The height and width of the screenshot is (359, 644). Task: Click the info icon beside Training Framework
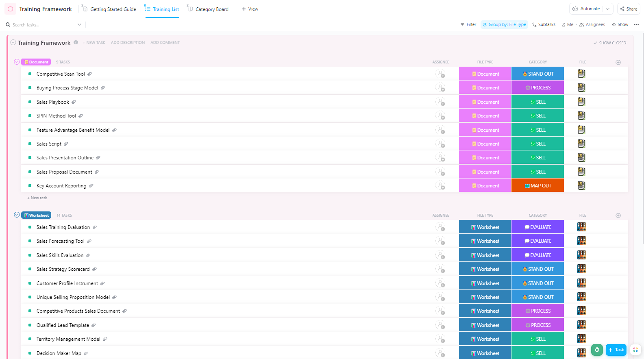(76, 42)
